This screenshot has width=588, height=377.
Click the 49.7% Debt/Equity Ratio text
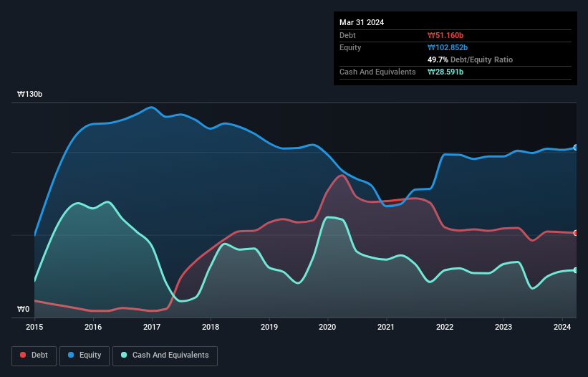coord(471,59)
